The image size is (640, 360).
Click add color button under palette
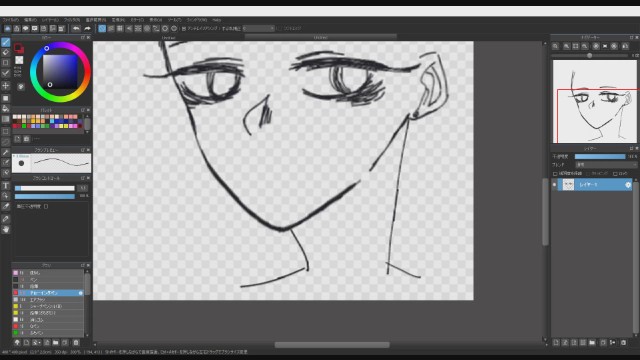point(18,139)
